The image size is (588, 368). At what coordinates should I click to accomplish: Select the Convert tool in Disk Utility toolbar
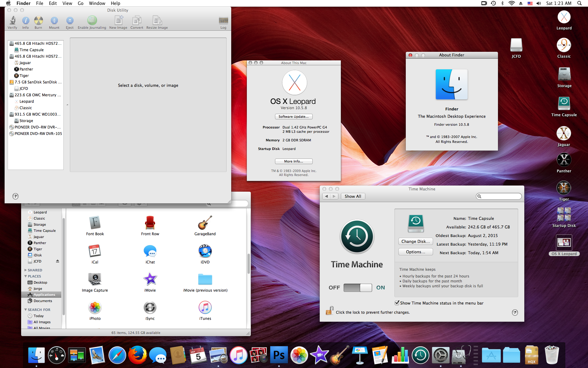point(137,21)
